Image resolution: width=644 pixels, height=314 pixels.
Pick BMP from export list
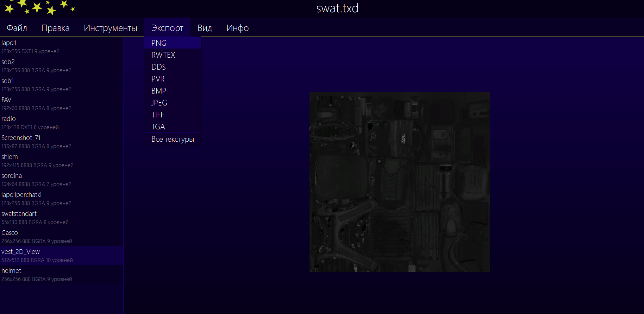click(158, 91)
